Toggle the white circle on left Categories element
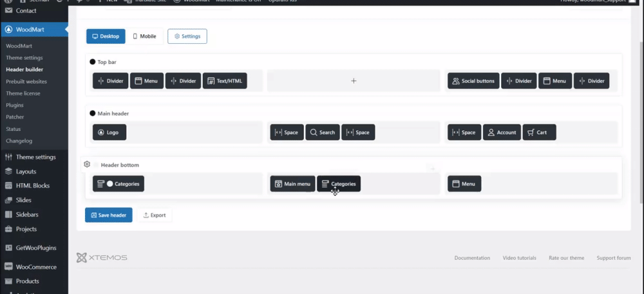Screen dimensions: 644x294 tap(109, 184)
